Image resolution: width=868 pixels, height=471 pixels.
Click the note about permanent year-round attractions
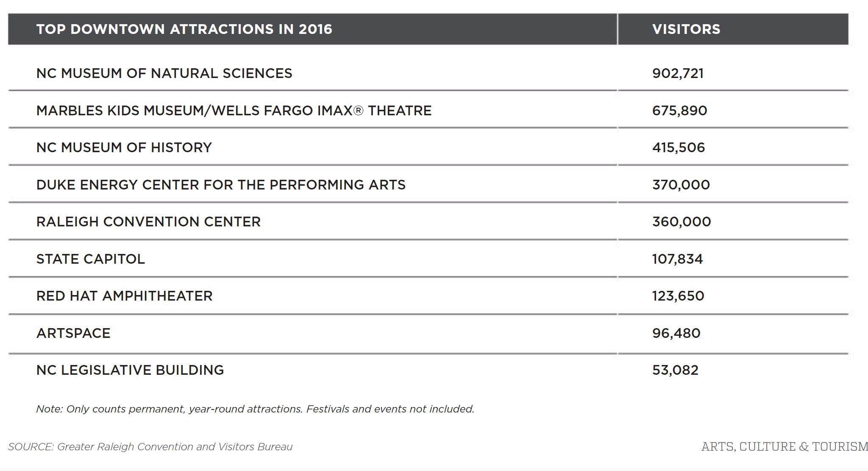point(255,409)
